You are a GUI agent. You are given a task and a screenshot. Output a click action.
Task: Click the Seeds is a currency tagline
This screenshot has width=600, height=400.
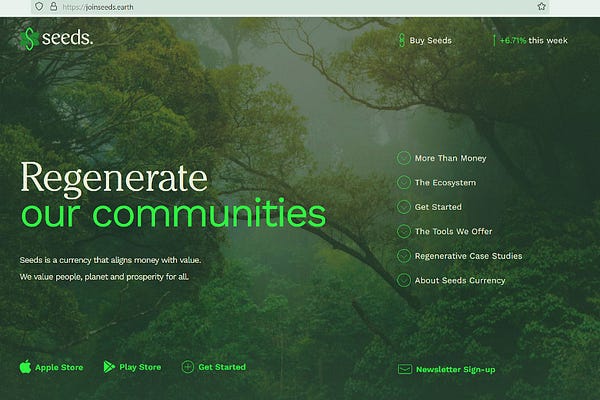[110, 260]
